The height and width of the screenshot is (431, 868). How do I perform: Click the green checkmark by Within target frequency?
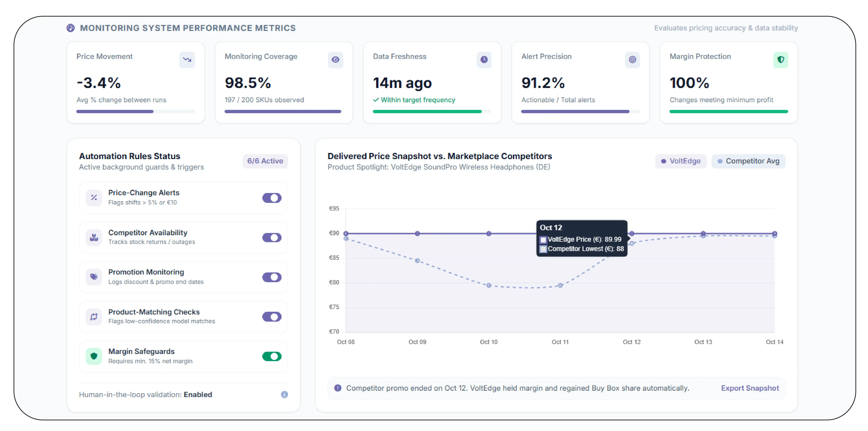(376, 100)
